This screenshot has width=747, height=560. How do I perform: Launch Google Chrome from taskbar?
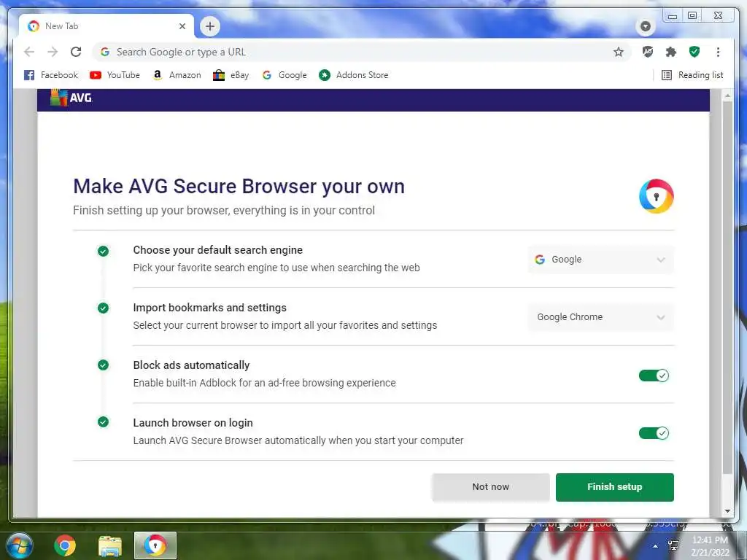pyautogui.click(x=65, y=545)
